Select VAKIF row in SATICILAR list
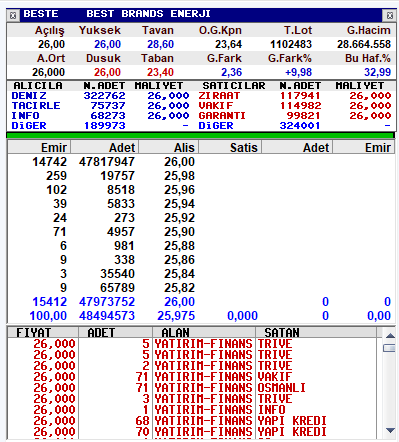 tap(295, 106)
